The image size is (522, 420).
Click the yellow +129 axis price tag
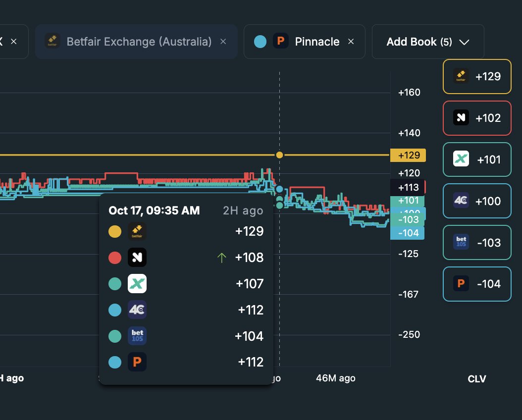408,155
